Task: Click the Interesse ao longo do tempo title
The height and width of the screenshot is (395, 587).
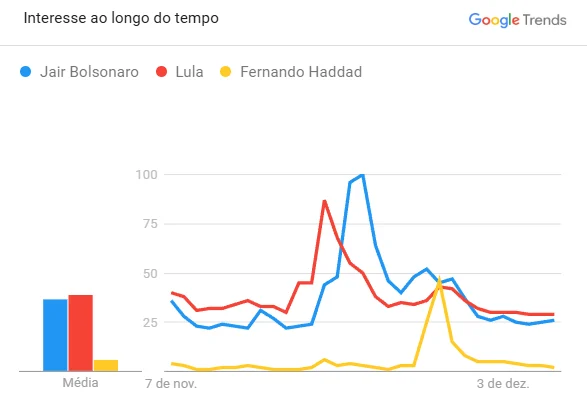Action: (x=121, y=18)
